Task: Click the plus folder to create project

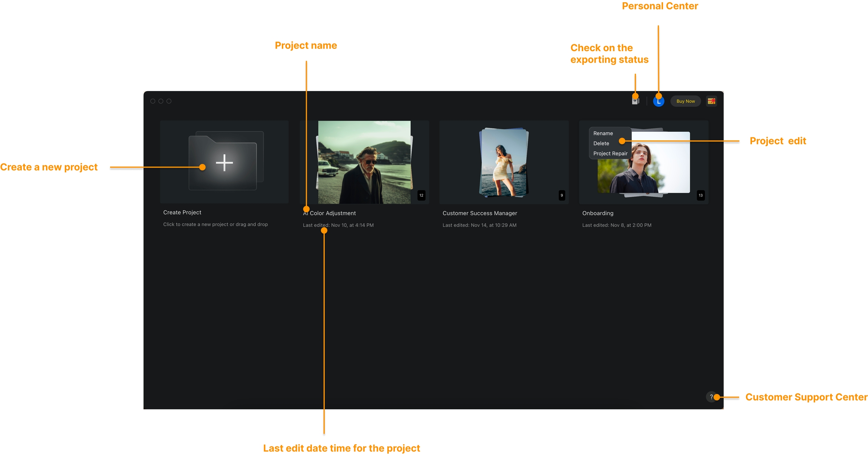Action: click(x=224, y=163)
